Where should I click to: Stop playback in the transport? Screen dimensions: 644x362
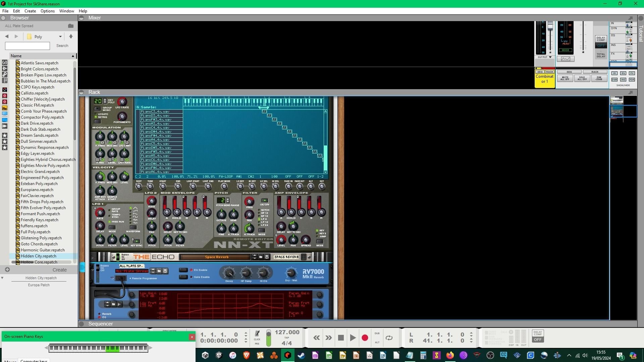point(341,338)
